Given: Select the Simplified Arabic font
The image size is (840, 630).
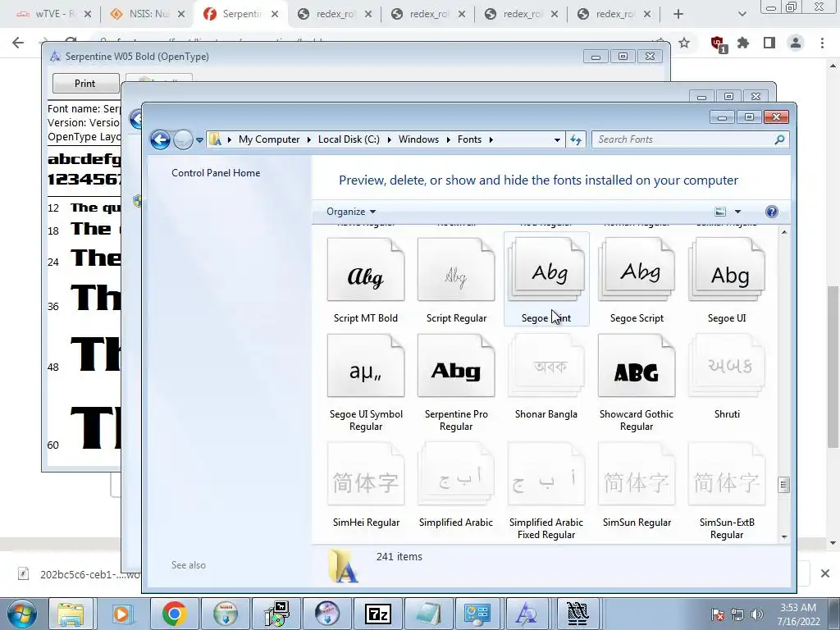Looking at the screenshot, I should [x=456, y=474].
